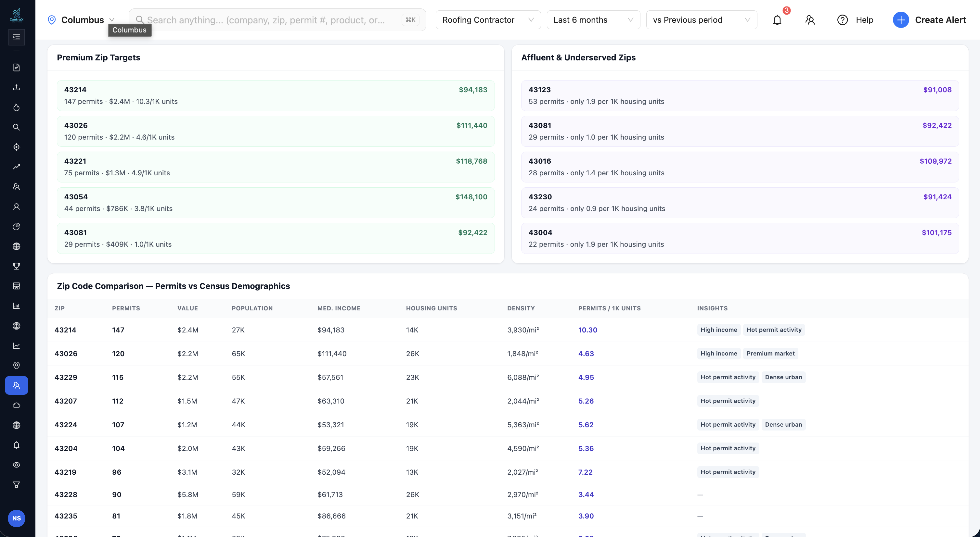
Task: Open notifications bell with red 3 badge
Action: (x=777, y=20)
